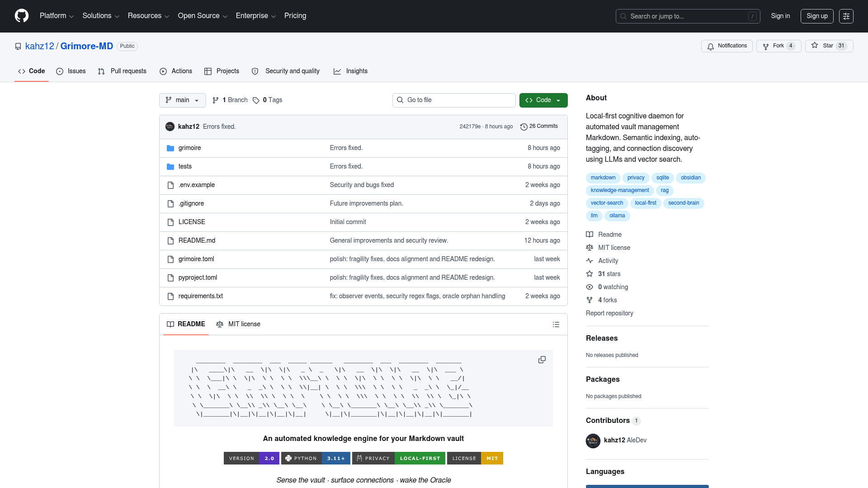This screenshot has height=488, width=868.
Task: Click the star icon on Star button
Action: [815, 45]
